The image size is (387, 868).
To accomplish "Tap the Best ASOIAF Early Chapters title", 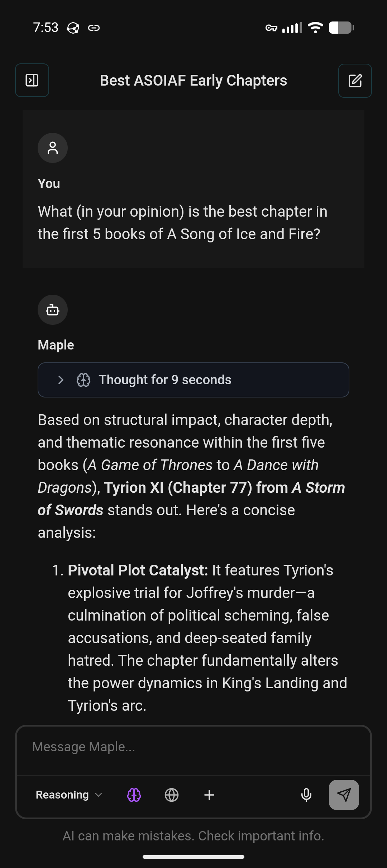I will point(193,81).
